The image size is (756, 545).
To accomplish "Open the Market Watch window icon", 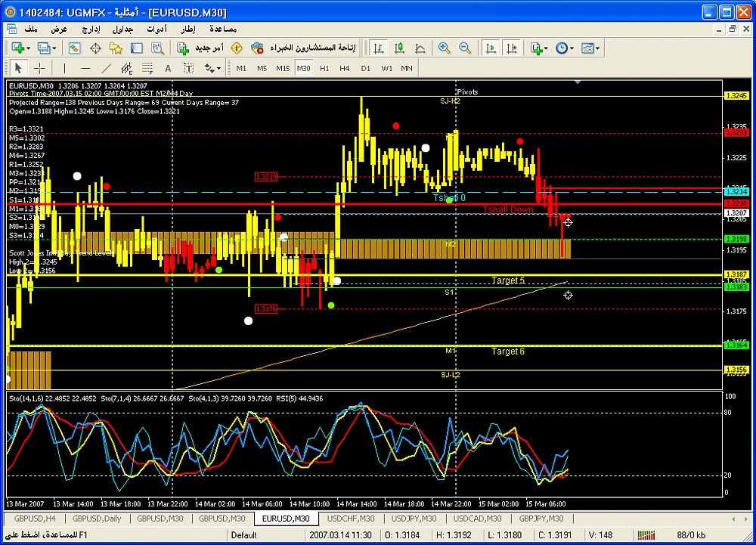I will point(74,48).
